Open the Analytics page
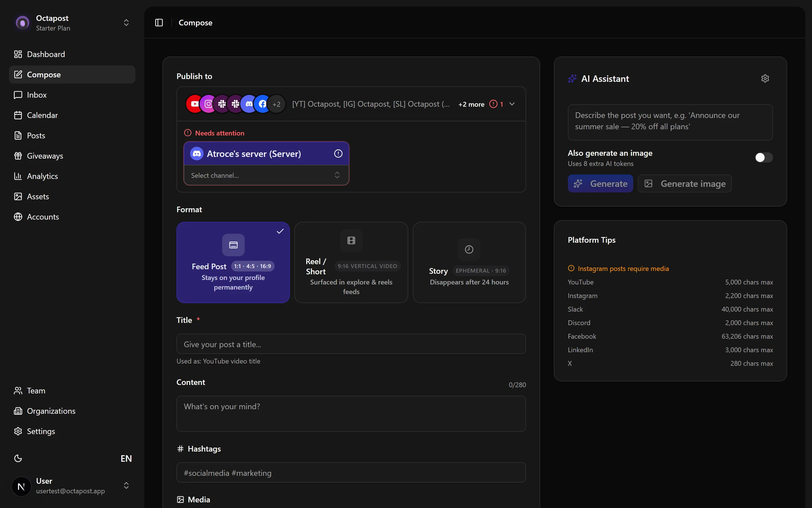Screen dimensions: 812x508 coord(72,176)
